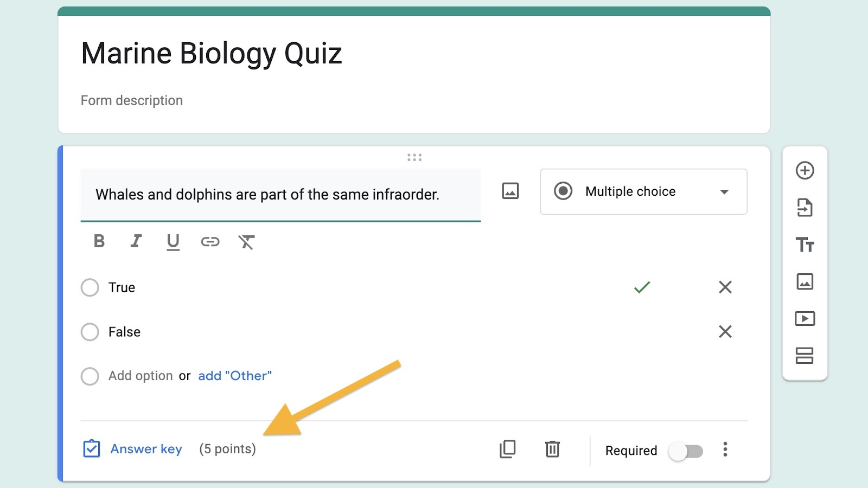Open more question options menu
Screen dimensions: 868x488
[x=725, y=450]
